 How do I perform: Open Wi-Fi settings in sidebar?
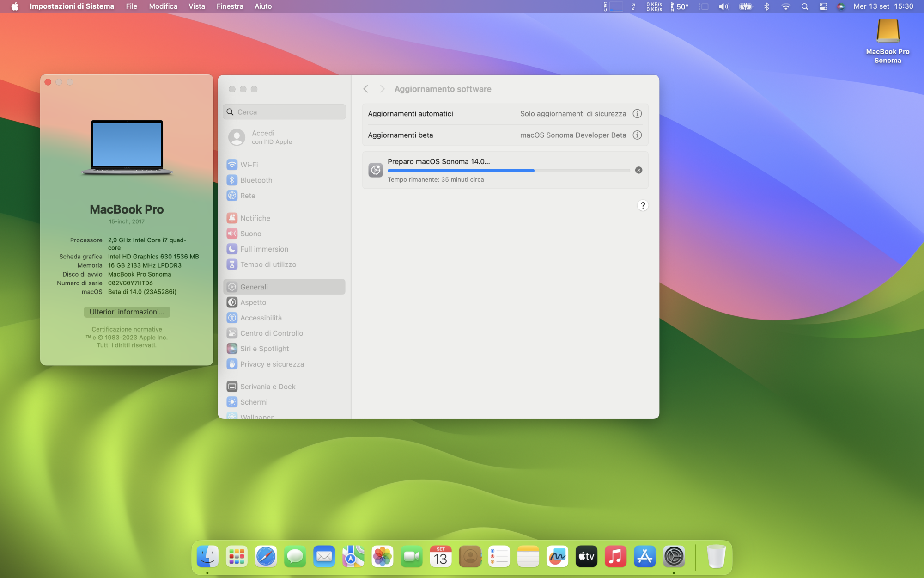(x=249, y=165)
